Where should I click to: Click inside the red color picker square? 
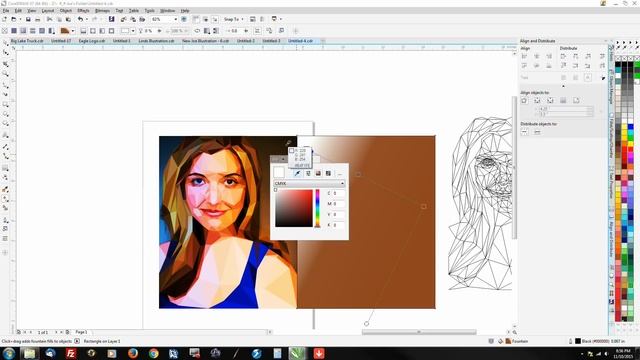(294, 208)
